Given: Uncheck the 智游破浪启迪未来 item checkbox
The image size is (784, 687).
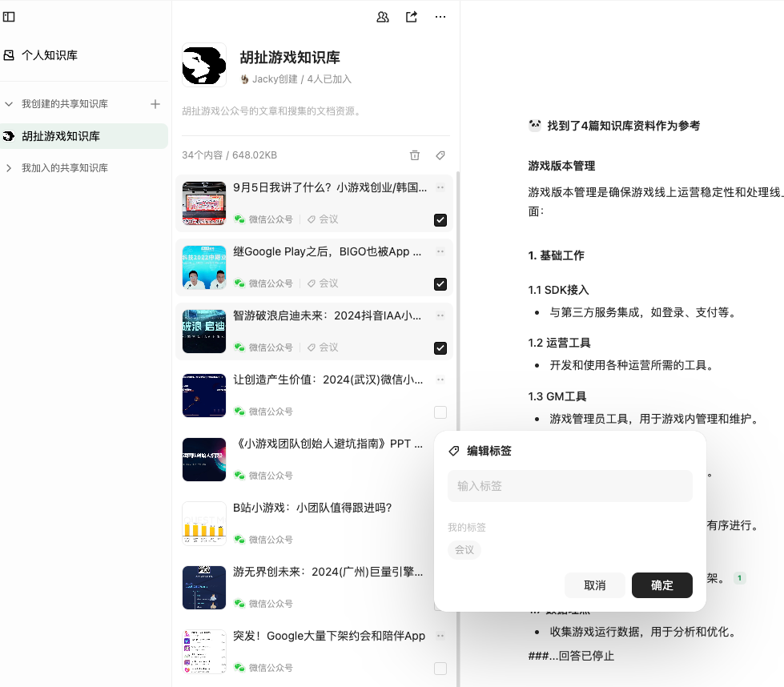Looking at the screenshot, I should tap(440, 348).
